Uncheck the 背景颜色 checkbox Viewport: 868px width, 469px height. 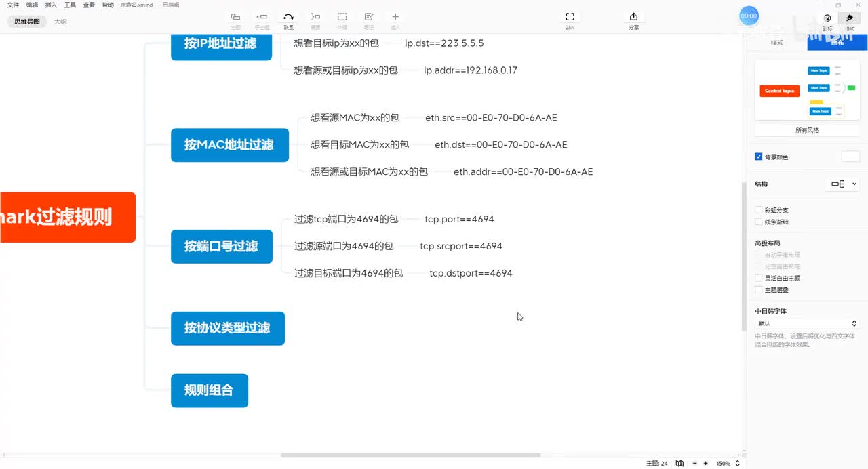(759, 157)
